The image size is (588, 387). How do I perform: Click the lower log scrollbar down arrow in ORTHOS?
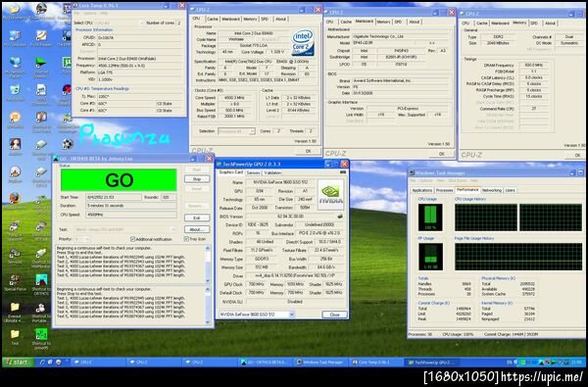(x=208, y=321)
